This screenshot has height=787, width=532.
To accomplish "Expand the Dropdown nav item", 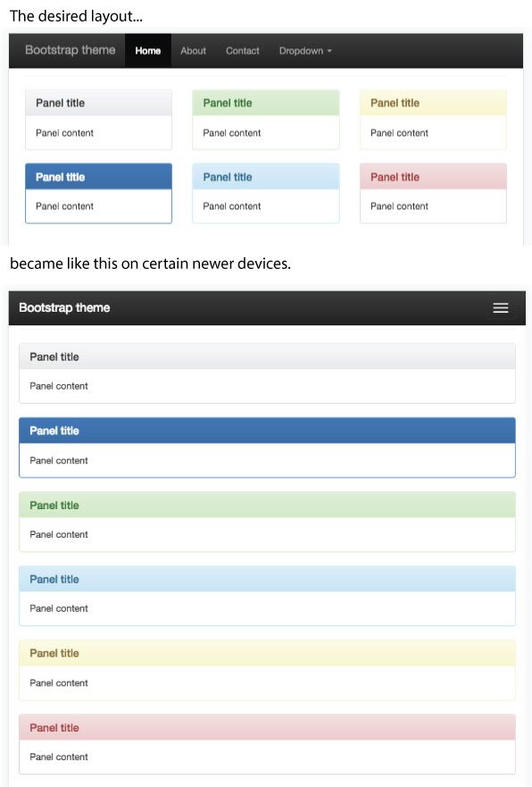I will (305, 51).
